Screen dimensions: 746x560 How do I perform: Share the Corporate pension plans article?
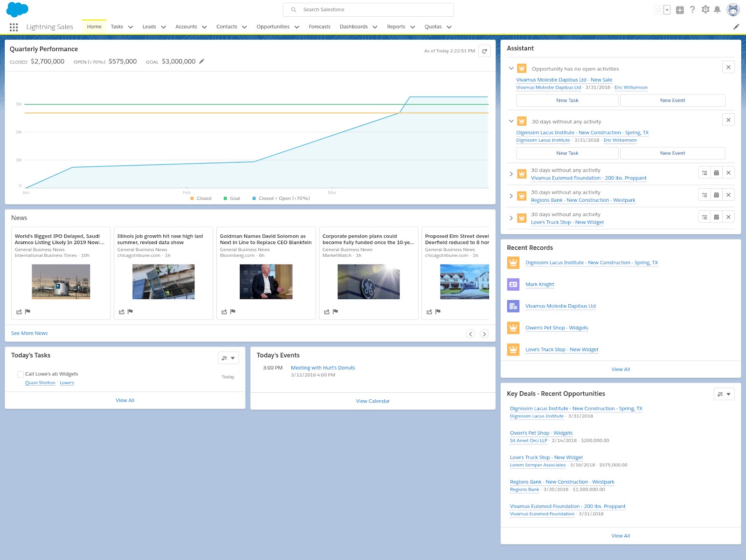(x=327, y=312)
